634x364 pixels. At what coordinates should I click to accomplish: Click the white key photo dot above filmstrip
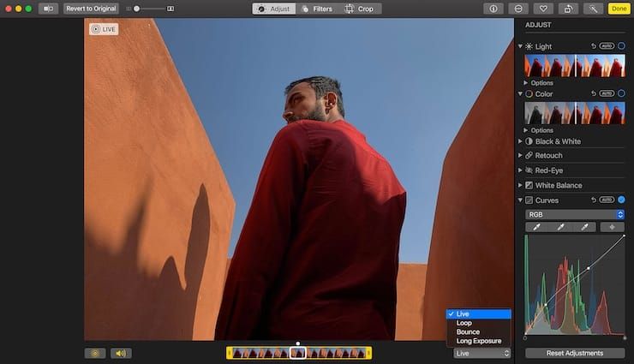(x=298, y=343)
